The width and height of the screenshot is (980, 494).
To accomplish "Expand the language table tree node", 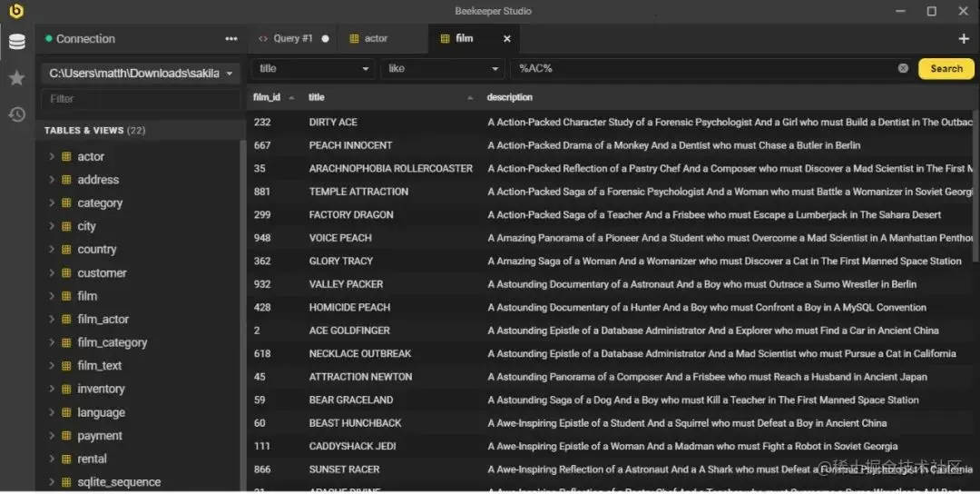I will [51, 412].
